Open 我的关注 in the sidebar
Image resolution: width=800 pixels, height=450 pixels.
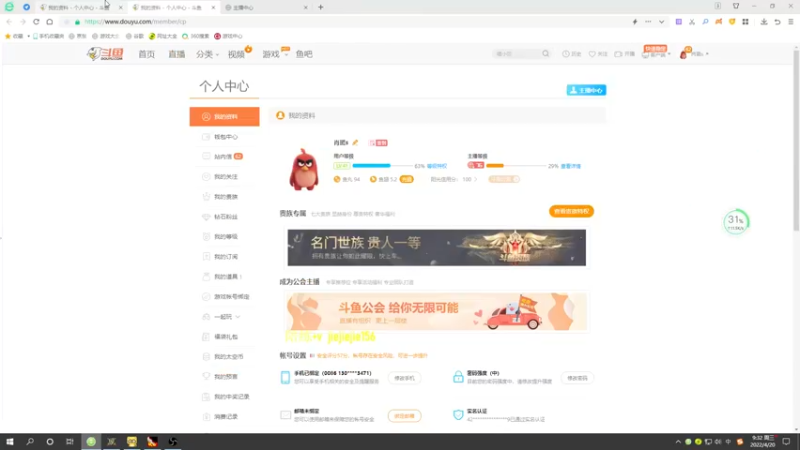point(224,177)
